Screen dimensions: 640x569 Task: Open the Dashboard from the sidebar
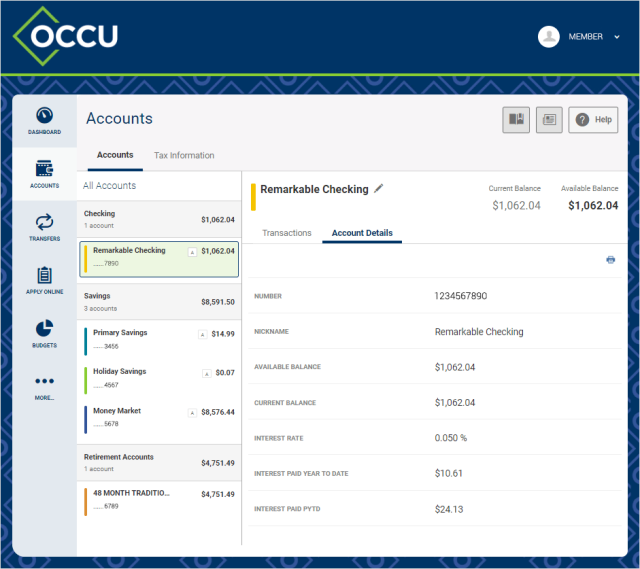click(x=44, y=121)
